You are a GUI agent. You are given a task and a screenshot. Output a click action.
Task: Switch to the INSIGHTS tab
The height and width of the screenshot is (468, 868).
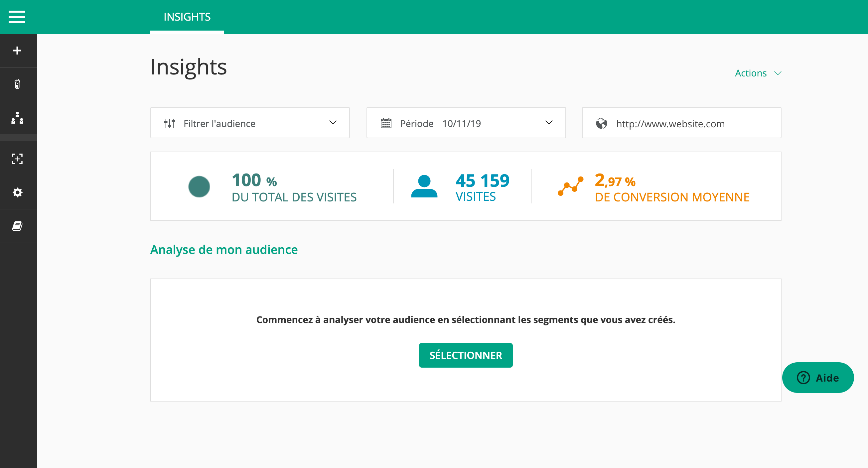tap(187, 17)
